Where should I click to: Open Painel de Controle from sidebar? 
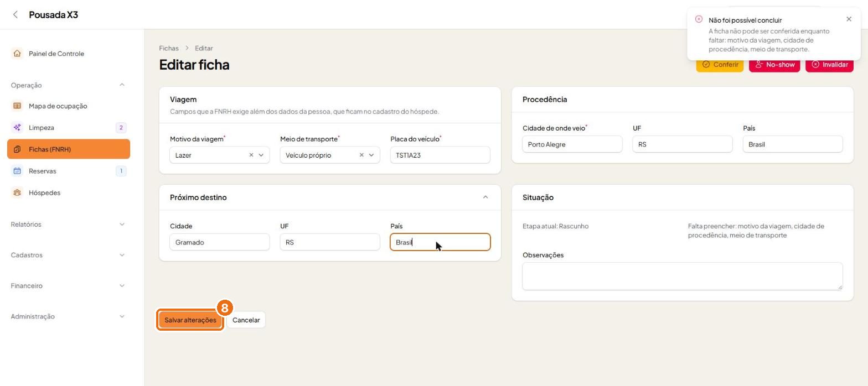tap(69, 54)
